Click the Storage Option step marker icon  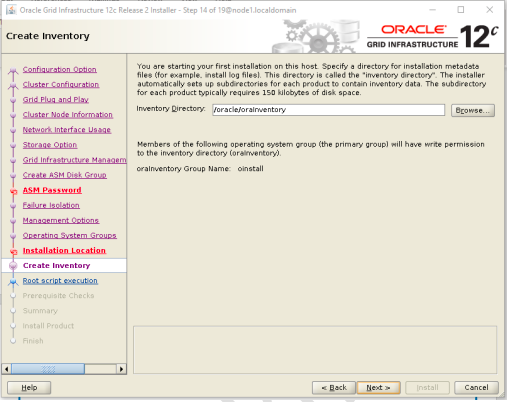[13, 145]
